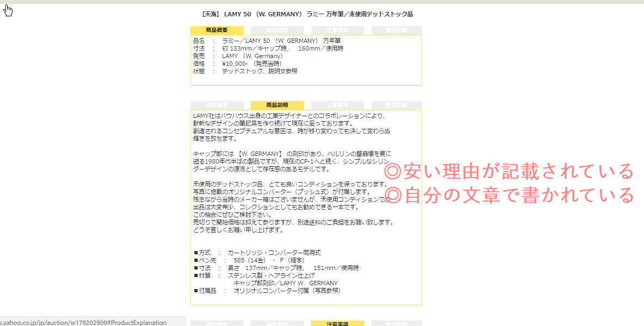Image resolution: width=644 pixels, height=326 pixels.
Task: Open the highlighted 注意事項 tab at page bottom
Action: point(337,323)
